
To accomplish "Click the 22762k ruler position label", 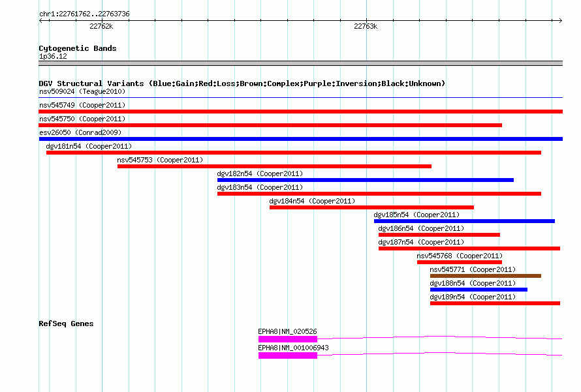I will (101, 26).
